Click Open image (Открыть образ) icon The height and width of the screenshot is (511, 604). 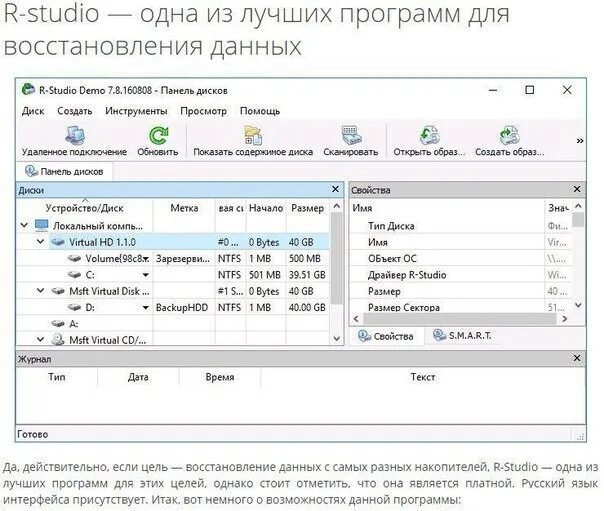[x=429, y=135]
